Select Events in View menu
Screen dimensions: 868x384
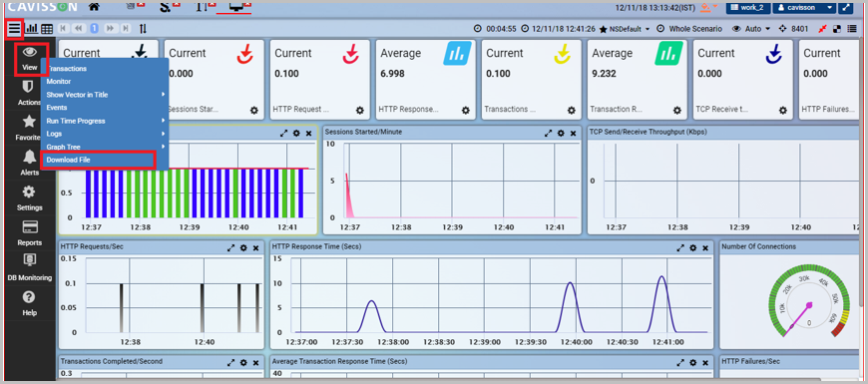(104, 108)
